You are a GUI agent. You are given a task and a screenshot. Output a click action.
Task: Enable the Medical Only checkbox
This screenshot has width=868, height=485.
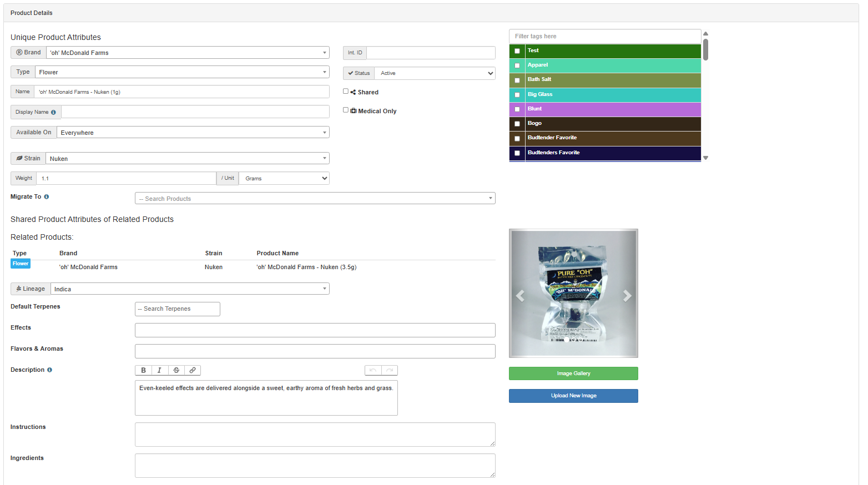click(346, 110)
